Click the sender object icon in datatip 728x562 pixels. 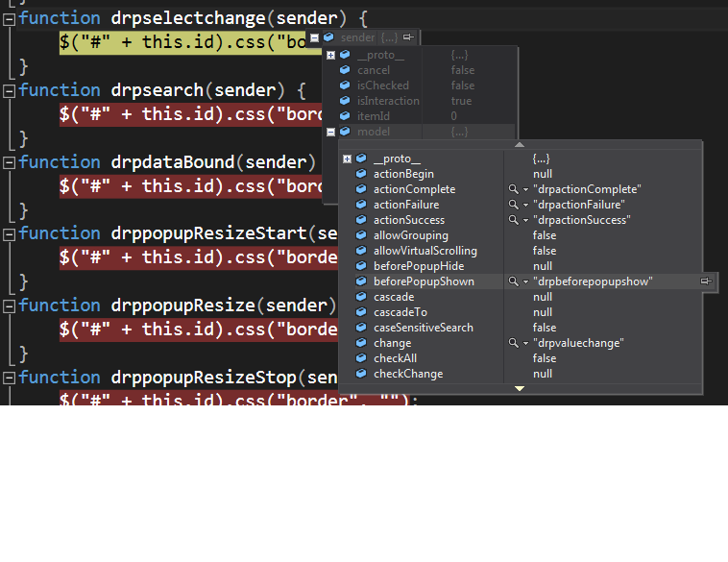point(328,37)
